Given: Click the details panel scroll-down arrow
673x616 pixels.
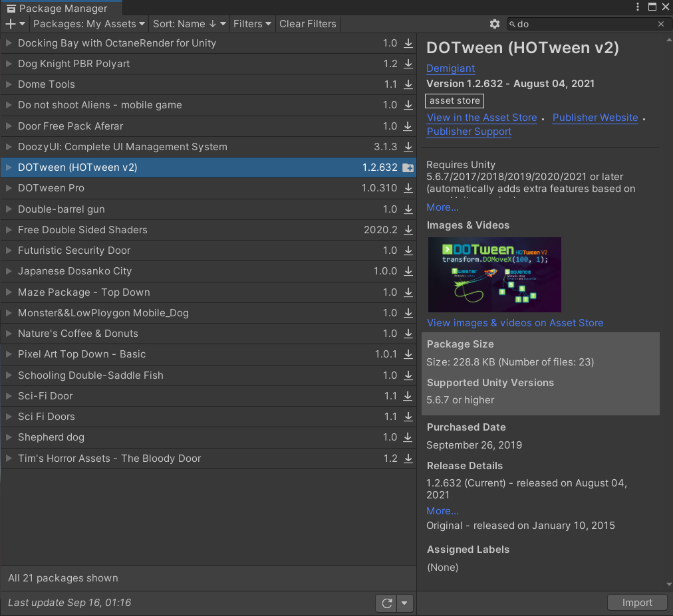Looking at the screenshot, I should click(x=669, y=584).
